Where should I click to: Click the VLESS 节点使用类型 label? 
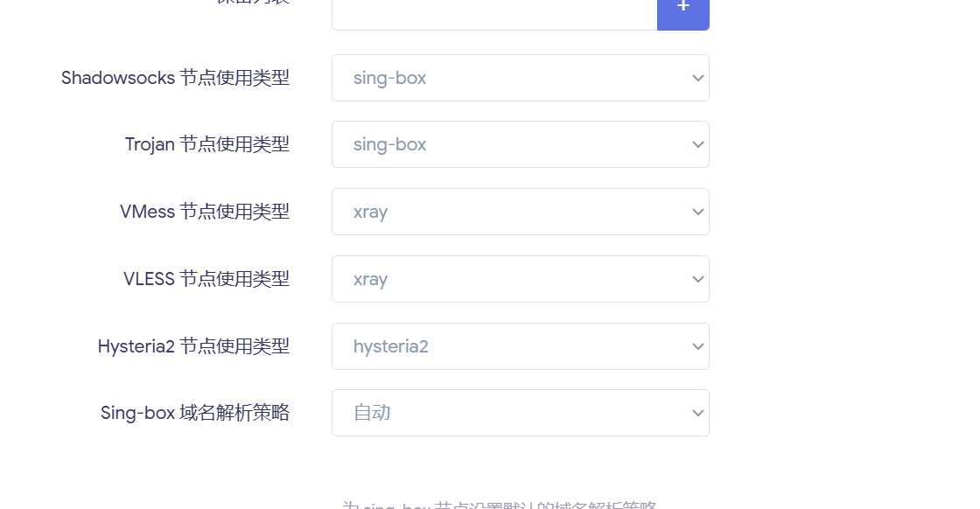coord(206,279)
